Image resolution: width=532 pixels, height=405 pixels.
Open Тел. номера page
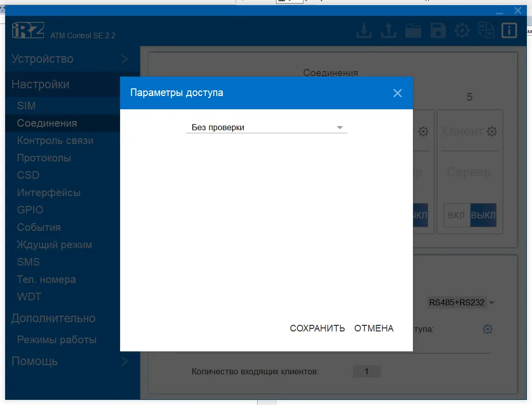pos(47,279)
